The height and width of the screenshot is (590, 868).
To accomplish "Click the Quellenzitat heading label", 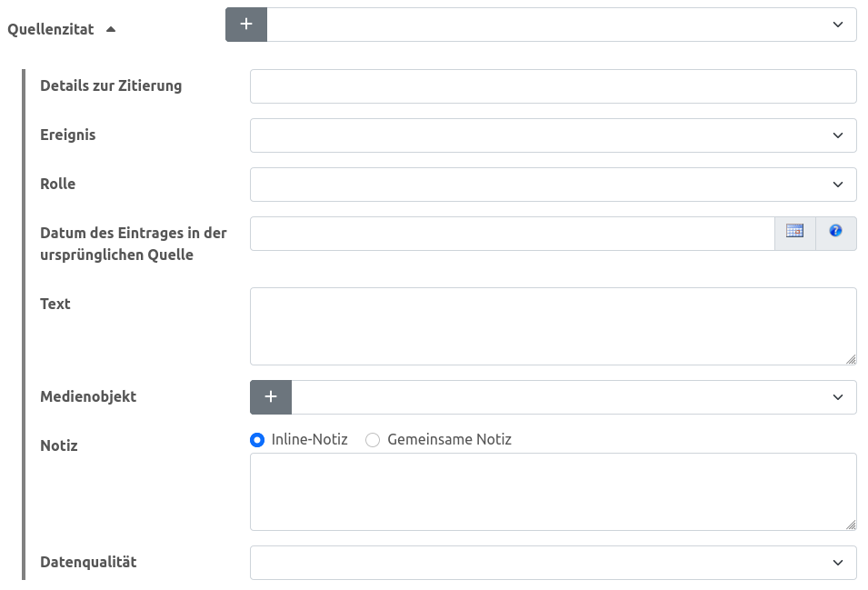I will point(50,29).
